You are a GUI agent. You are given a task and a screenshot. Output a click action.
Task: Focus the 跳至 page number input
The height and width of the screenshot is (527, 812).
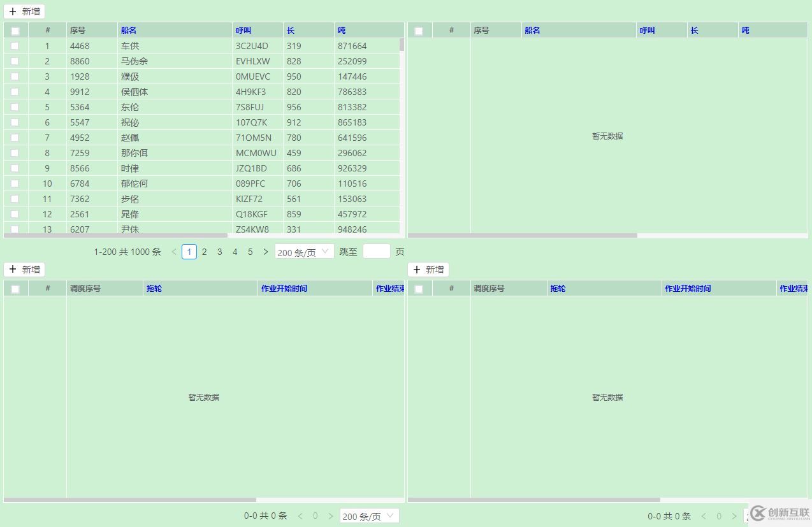click(x=377, y=252)
